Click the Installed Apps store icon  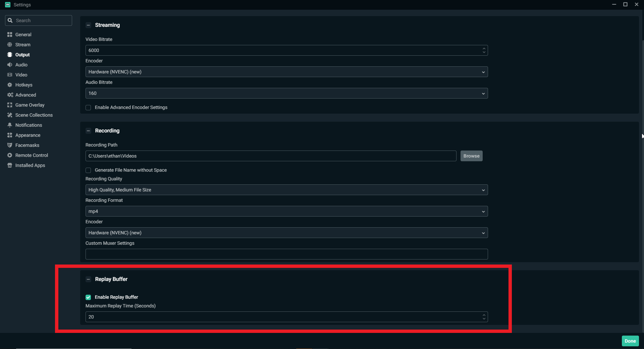tap(10, 165)
